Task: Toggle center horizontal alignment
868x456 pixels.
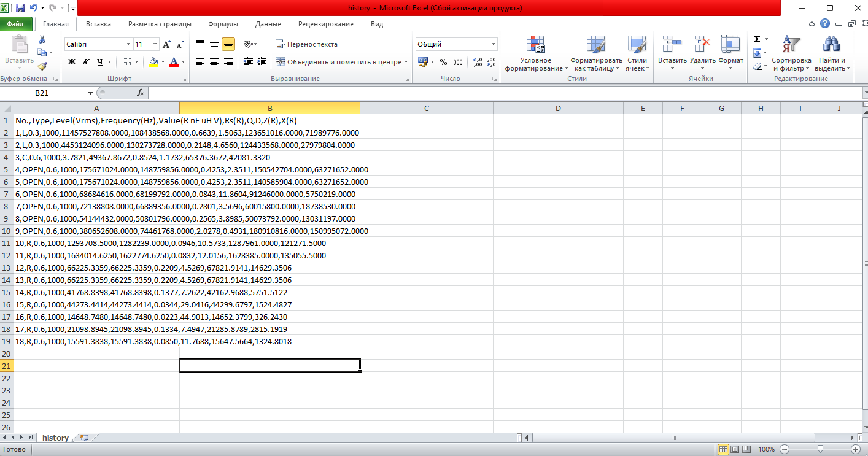Action: 214,62
